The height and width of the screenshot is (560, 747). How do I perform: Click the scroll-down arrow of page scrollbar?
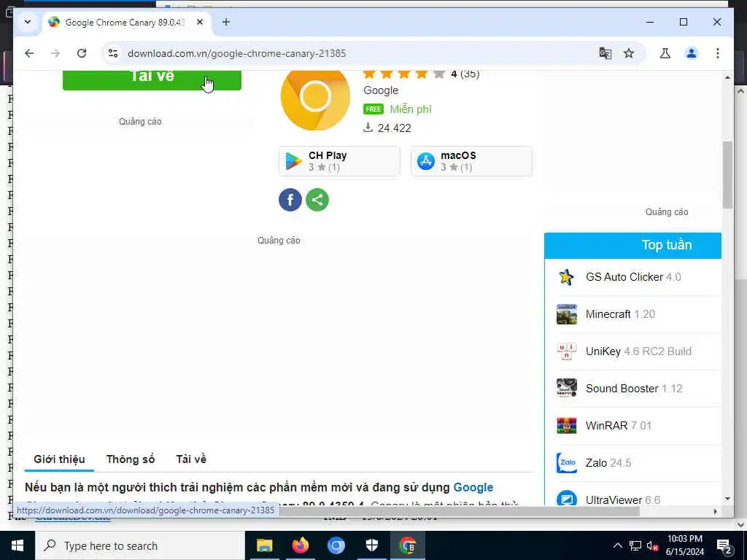[727, 499]
